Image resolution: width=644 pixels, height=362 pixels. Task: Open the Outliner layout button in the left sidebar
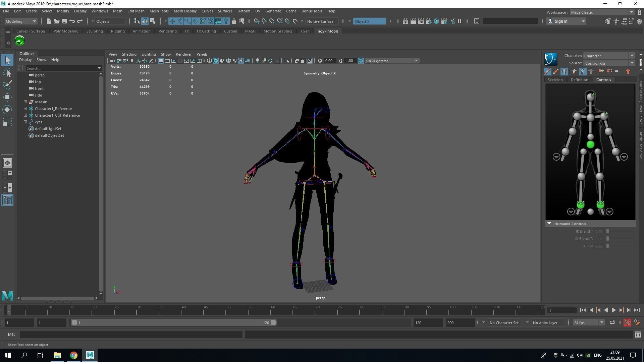(7, 200)
